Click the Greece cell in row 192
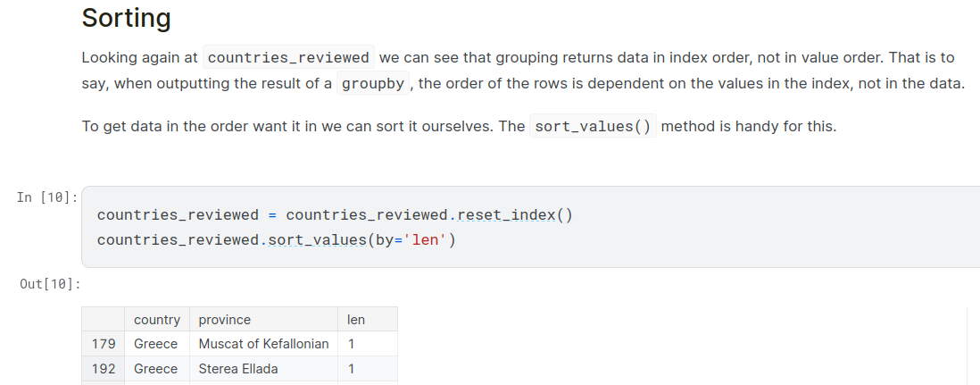 [155, 369]
